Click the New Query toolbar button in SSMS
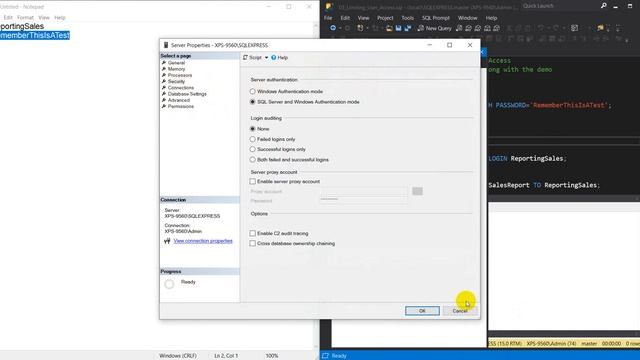The image size is (640, 360). click(x=434, y=28)
